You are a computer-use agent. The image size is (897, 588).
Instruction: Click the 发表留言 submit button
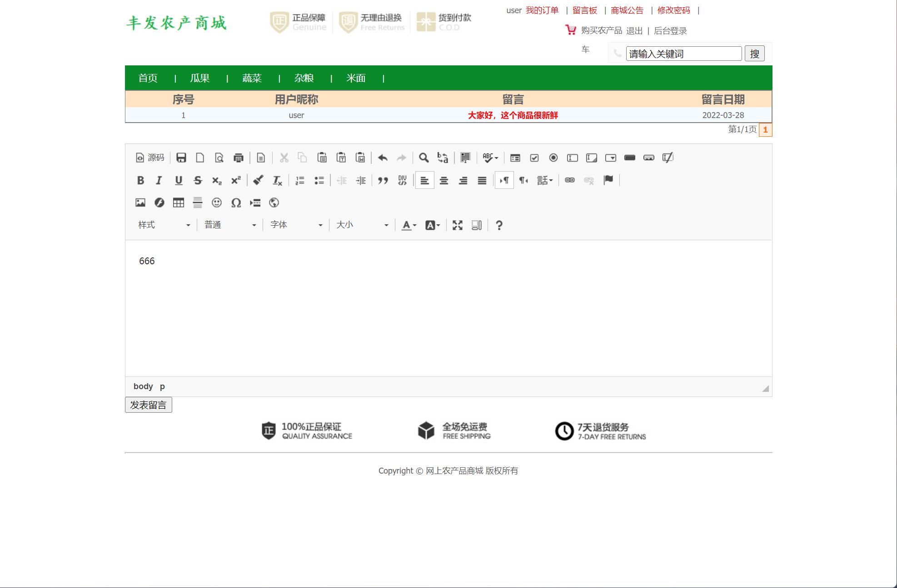[148, 404]
